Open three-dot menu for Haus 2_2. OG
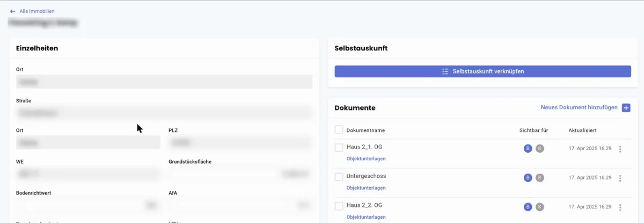This screenshot has width=644, height=223. [620, 207]
